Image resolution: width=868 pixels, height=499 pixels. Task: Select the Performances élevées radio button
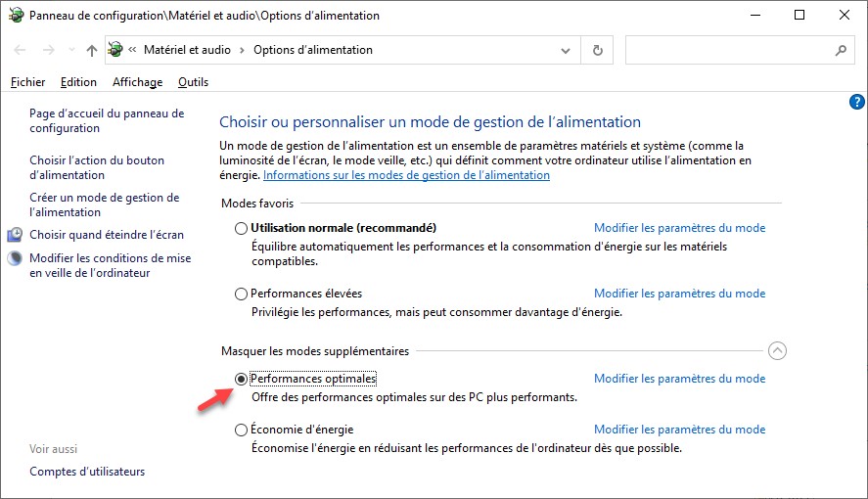242,294
